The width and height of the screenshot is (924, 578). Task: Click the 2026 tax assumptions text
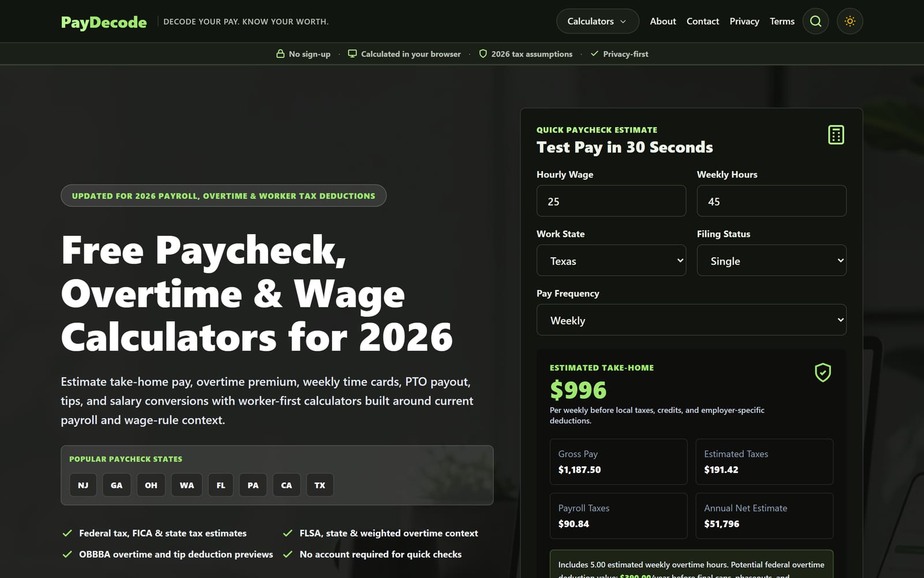[532, 54]
